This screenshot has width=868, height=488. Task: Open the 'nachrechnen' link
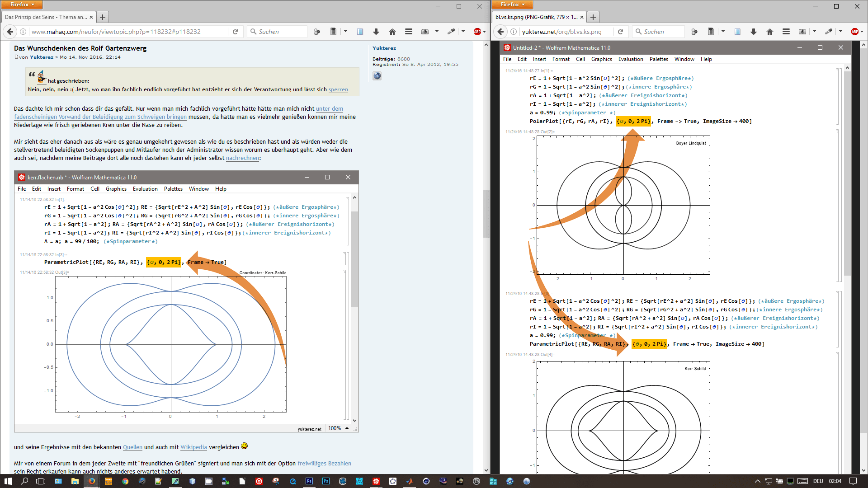click(x=242, y=158)
